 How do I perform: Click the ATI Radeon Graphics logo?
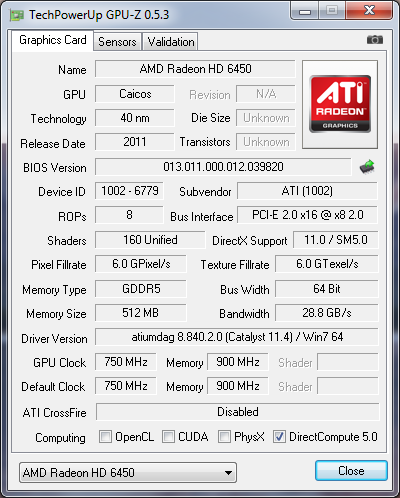pos(340,104)
